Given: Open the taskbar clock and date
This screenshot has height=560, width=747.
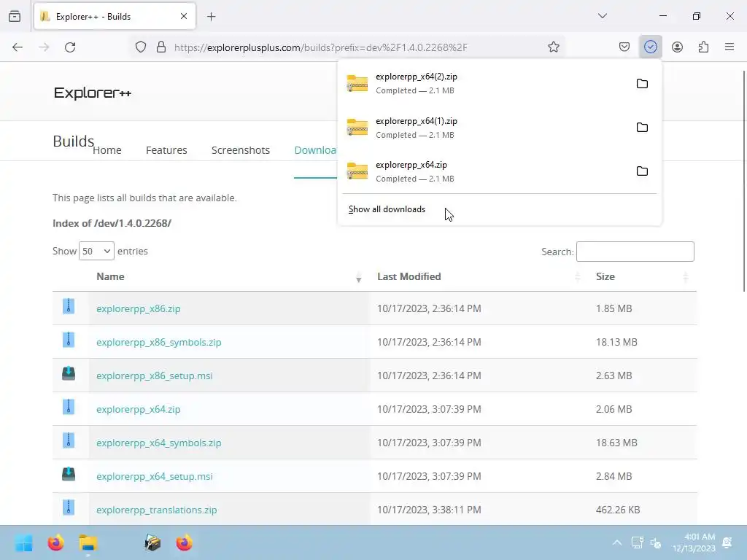Looking at the screenshot, I should click(694, 542).
